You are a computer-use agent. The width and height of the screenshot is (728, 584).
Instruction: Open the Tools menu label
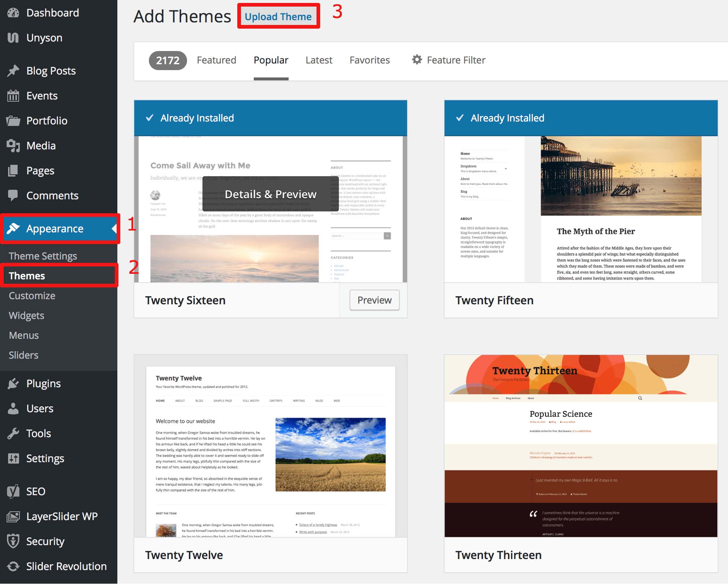click(39, 434)
